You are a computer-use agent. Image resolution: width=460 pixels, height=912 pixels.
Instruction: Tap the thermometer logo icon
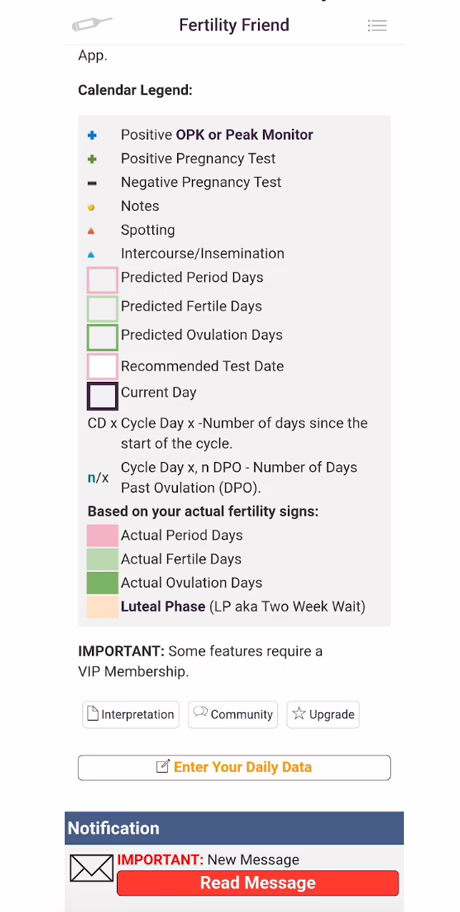91,24
